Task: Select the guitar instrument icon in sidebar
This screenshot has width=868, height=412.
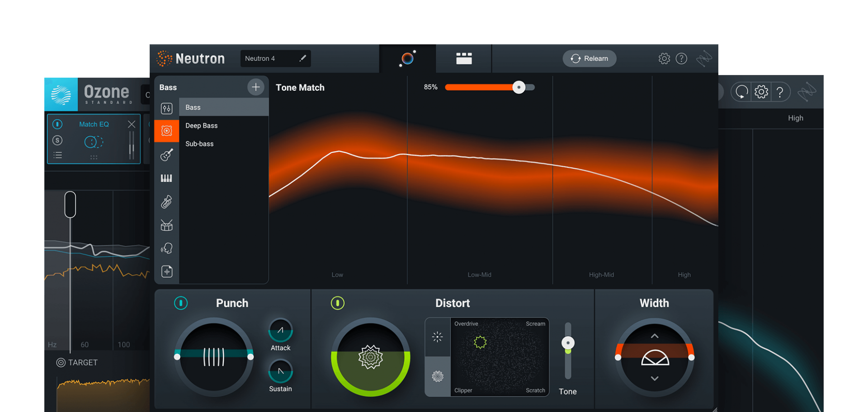Action: click(166, 155)
